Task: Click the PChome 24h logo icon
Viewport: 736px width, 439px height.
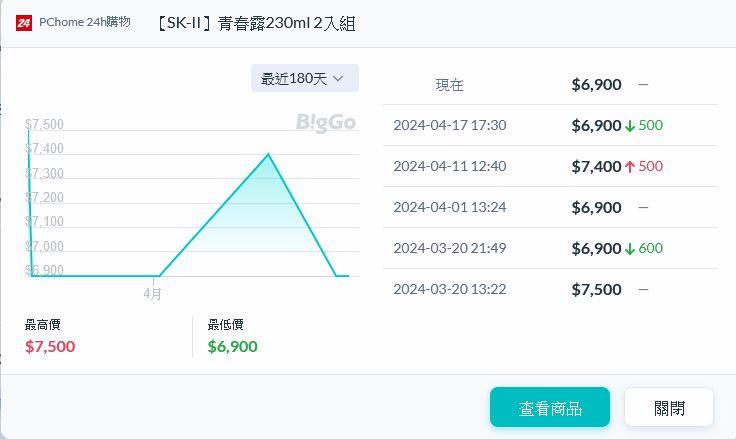Action: click(x=24, y=22)
